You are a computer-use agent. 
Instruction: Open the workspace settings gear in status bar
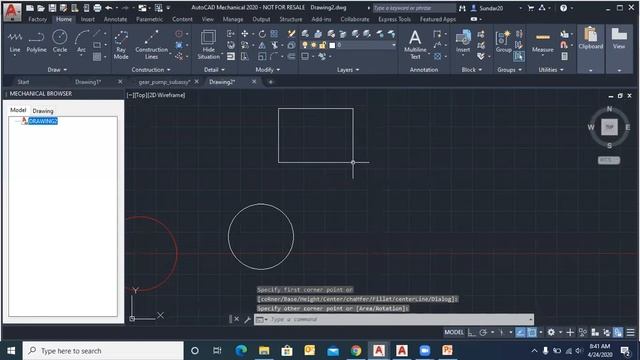(x=551, y=332)
